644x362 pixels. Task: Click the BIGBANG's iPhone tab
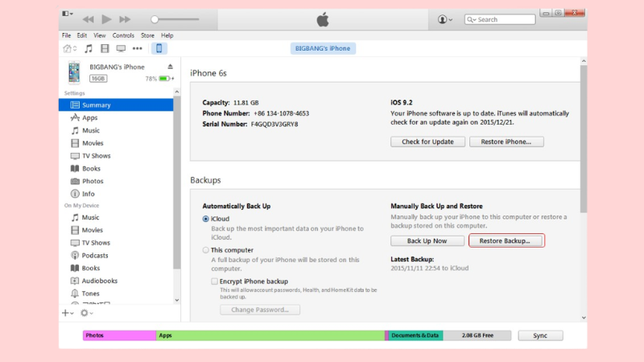click(x=323, y=48)
